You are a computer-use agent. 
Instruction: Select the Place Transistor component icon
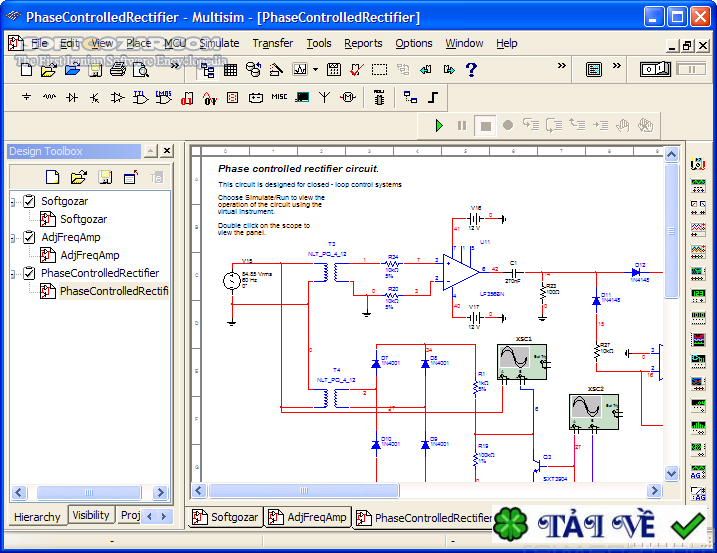point(95,98)
